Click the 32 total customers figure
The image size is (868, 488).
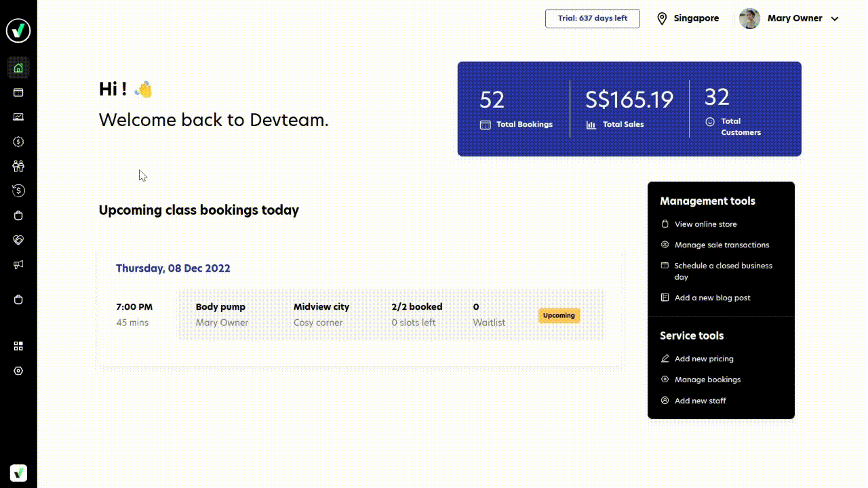[717, 97]
